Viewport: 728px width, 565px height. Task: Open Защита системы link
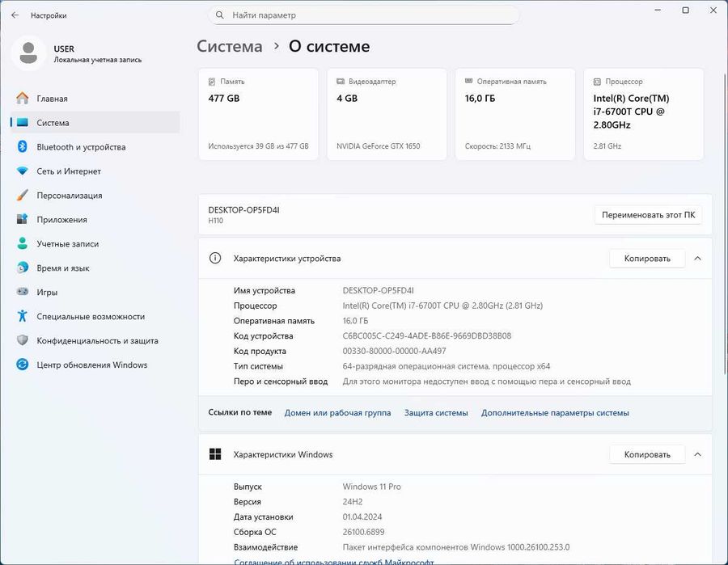pyautogui.click(x=436, y=413)
